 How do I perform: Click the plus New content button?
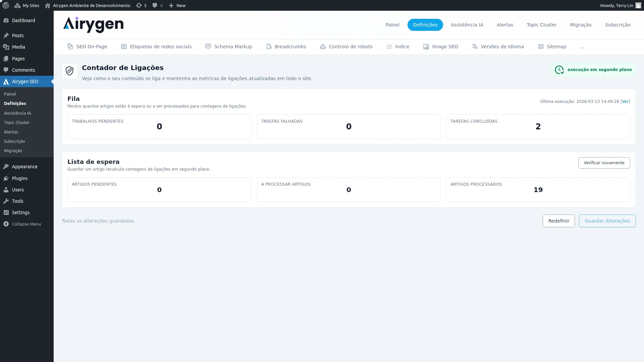[x=177, y=5]
